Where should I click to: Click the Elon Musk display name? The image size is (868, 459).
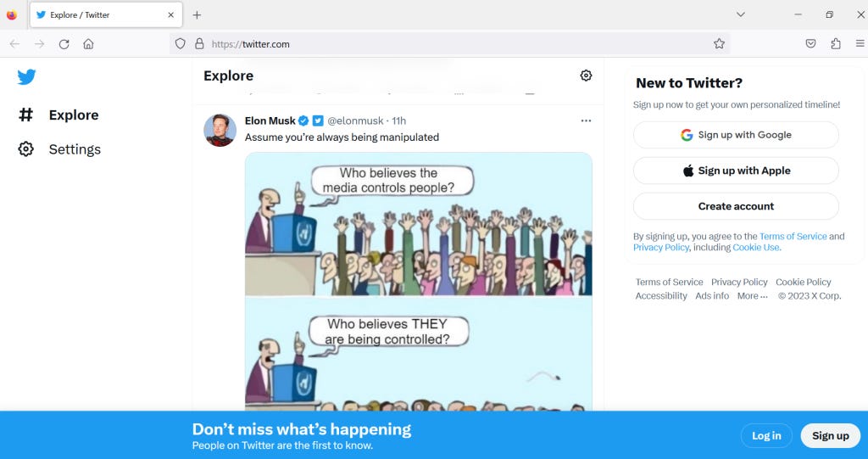pos(270,120)
